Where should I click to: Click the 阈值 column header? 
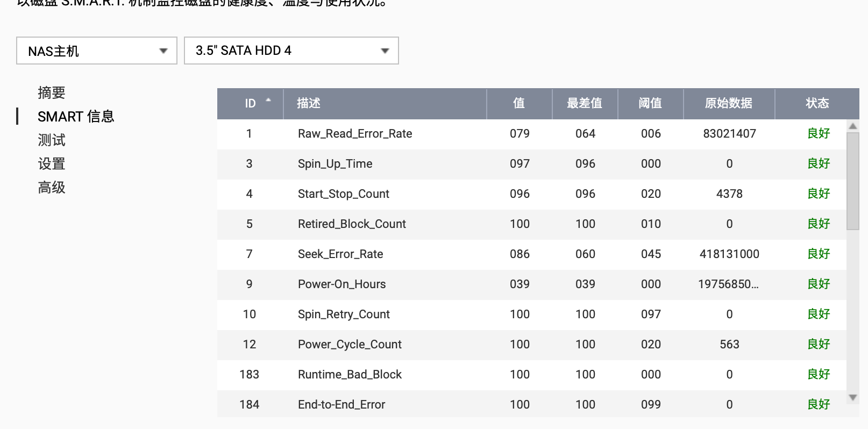(650, 103)
